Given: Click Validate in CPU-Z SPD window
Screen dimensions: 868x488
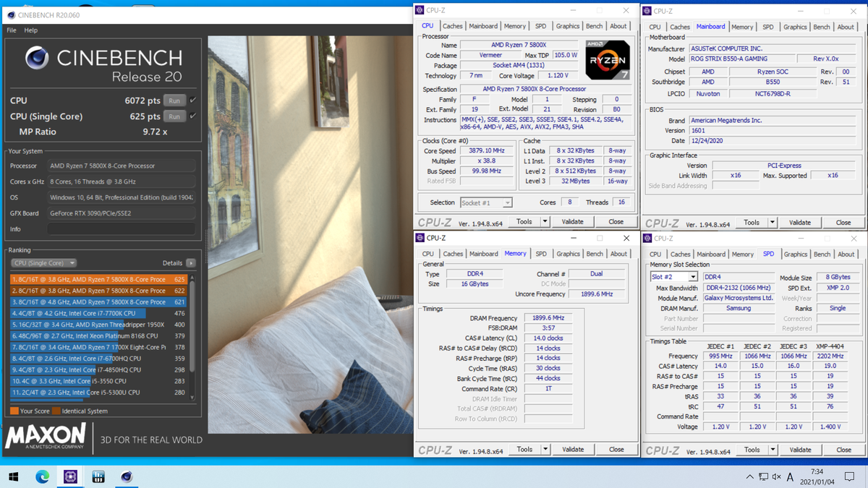Looking at the screenshot, I should 800,450.
